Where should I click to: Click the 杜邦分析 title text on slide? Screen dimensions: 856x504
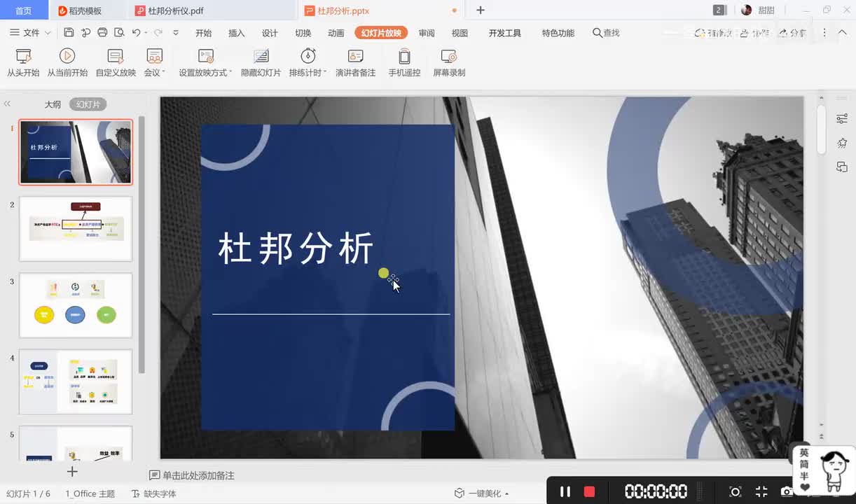coord(296,248)
